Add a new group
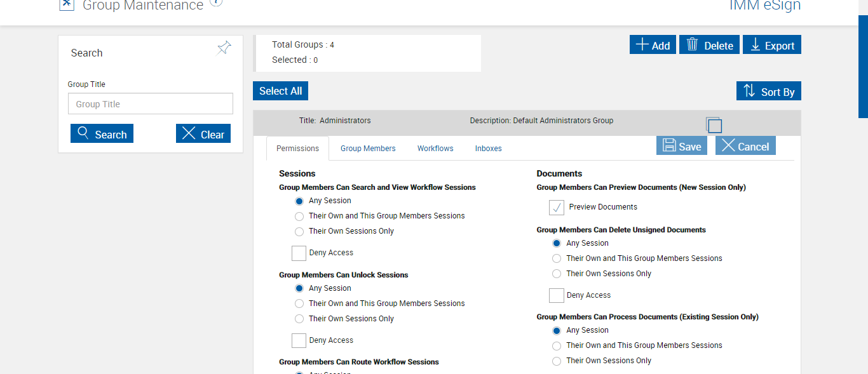The height and width of the screenshot is (374, 868). pos(653,45)
